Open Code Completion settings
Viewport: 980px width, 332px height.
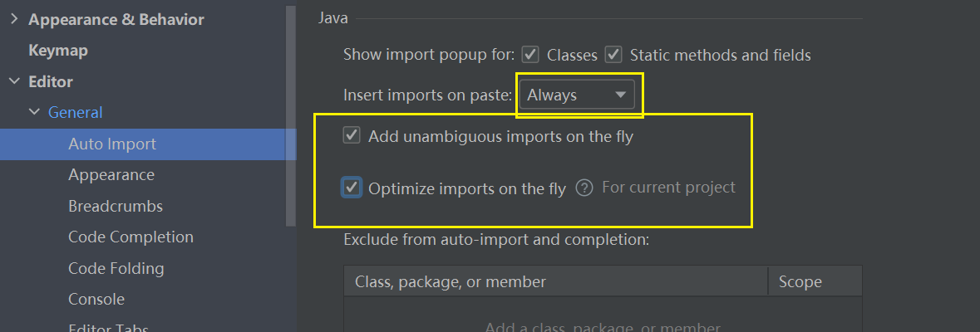pyautogui.click(x=131, y=237)
